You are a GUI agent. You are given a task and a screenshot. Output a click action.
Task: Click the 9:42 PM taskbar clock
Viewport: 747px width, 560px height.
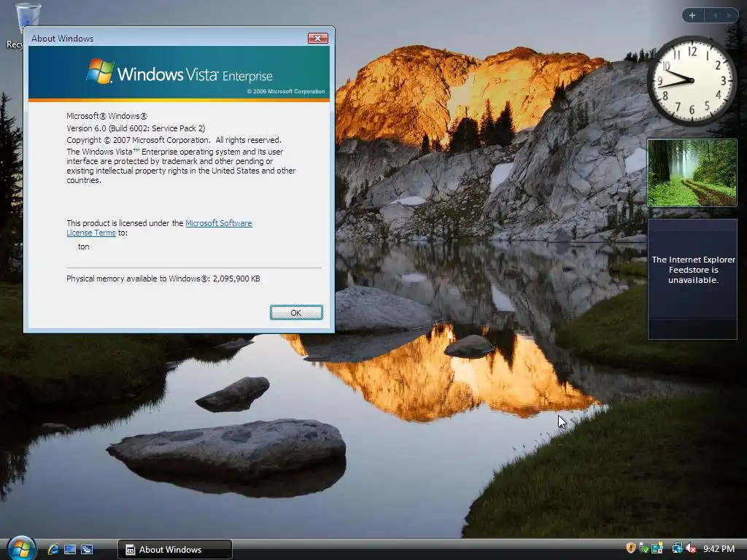719,548
